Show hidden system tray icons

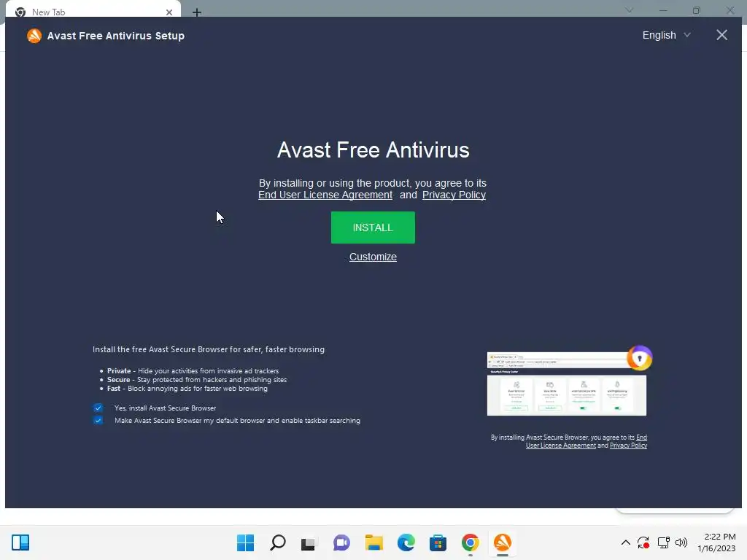click(626, 542)
